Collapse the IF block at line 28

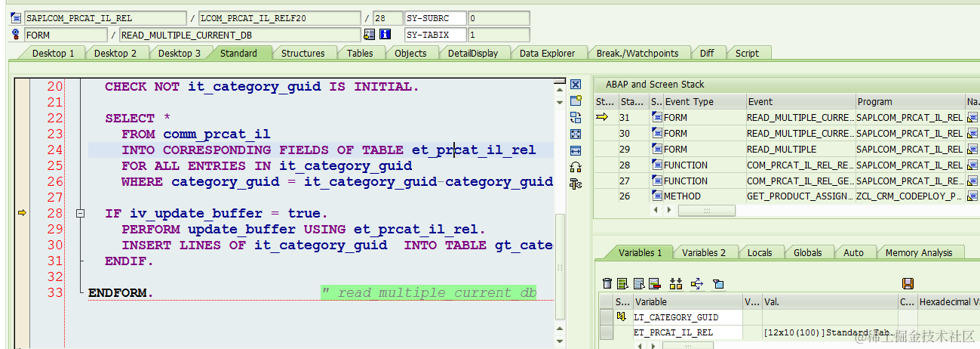(x=80, y=214)
